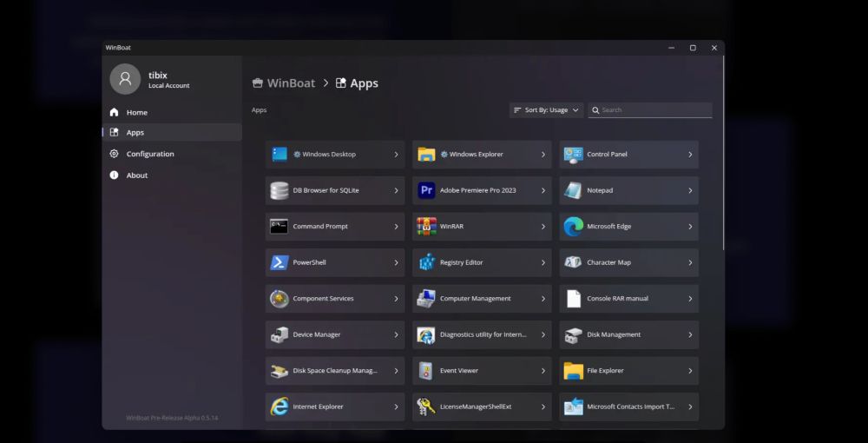Click the Internet Explorer icon
The height and width of the screenshot is (443, 868).
click(x=279, y=407)
